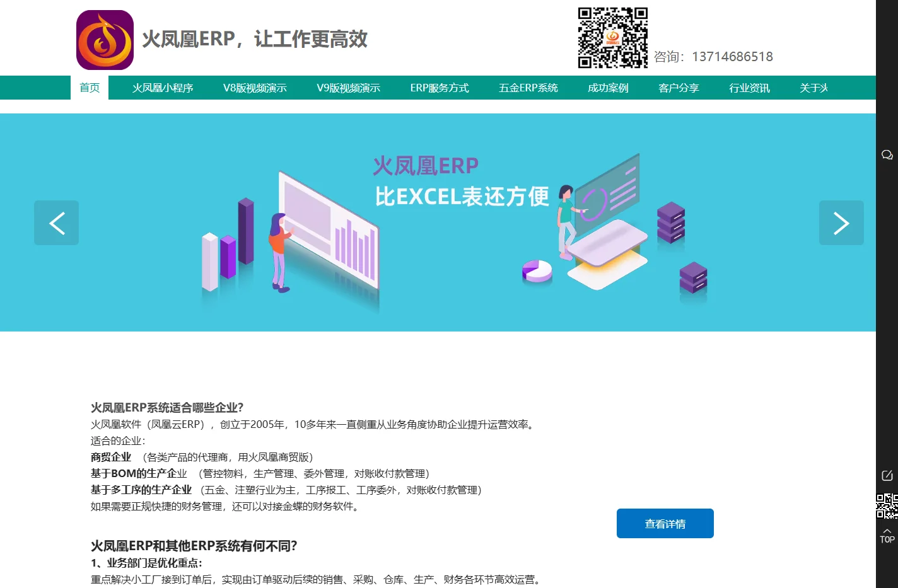Select 五金ERP系统 menu item
The height and width of the screenshot is (588, 898).
tap(528, 88)
